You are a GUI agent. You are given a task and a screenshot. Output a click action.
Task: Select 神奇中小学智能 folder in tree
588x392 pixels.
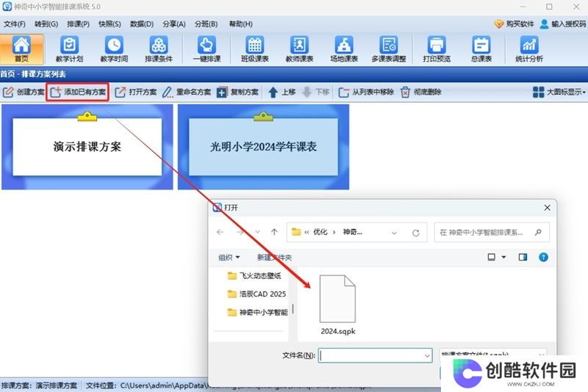tap(258, 312)
